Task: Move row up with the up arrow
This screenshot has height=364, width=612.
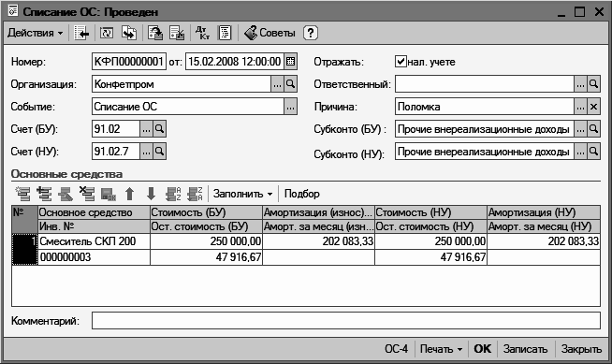Action: point(129,194)
